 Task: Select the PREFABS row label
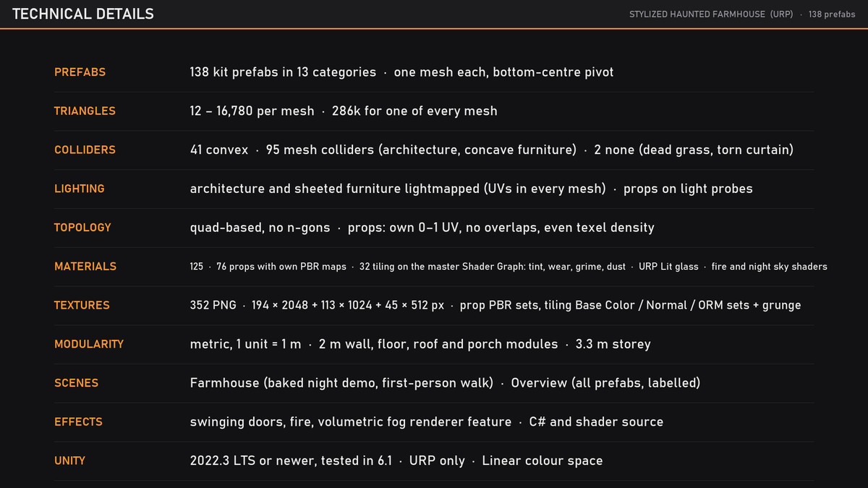(x=80, y=72)
